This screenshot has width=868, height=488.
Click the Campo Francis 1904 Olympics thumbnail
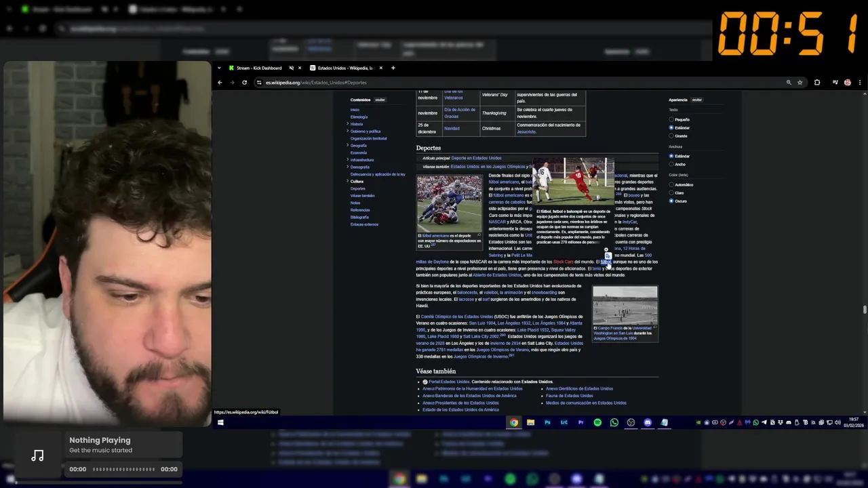click(625, 306)
